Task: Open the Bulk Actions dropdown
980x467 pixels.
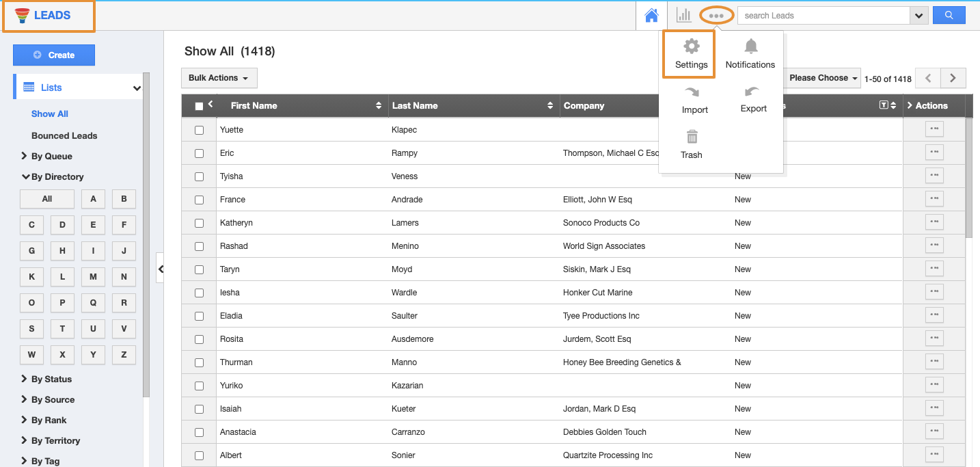Action: pyautogui.click(x=219, y=78)
